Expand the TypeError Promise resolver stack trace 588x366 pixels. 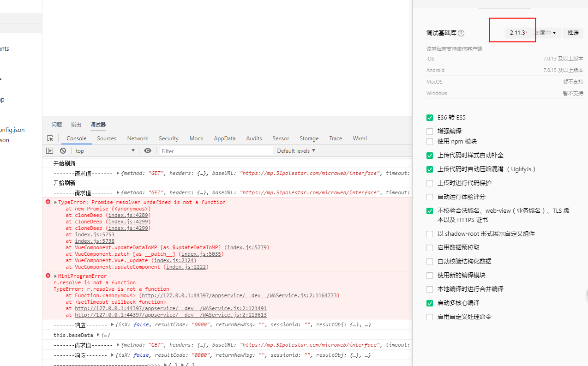55,203
